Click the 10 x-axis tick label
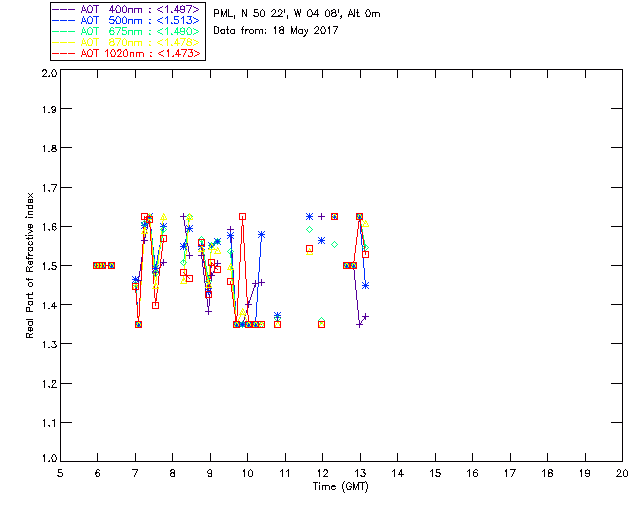Screen dimensions: 640x512 [x=247, y=473]
